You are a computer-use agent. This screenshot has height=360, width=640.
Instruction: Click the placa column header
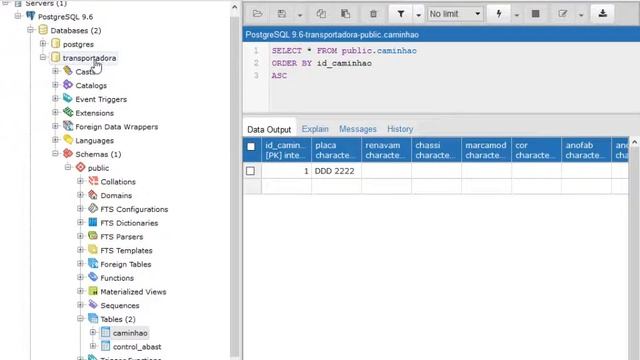tap(336, 150)
